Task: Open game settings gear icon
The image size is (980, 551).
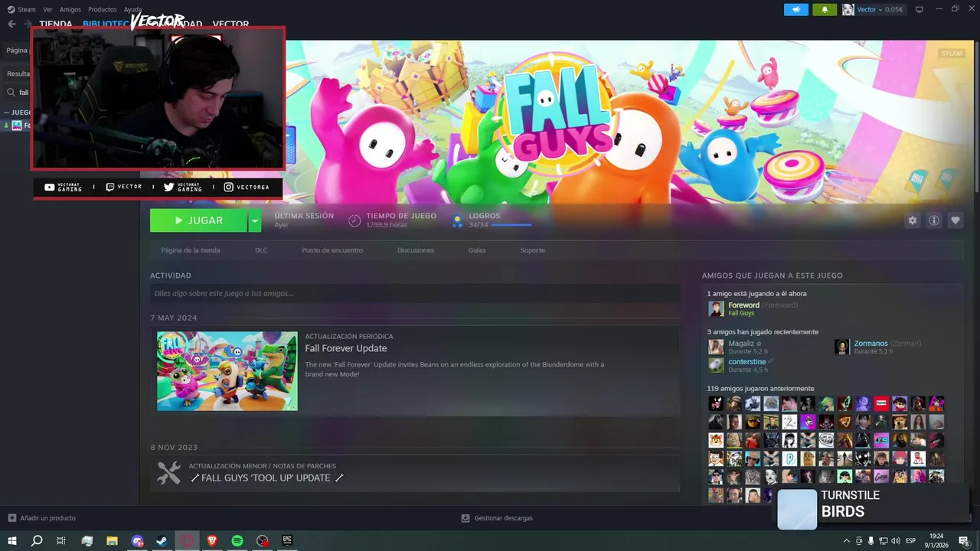Action: pyautogui.click(x=912, y=220)
